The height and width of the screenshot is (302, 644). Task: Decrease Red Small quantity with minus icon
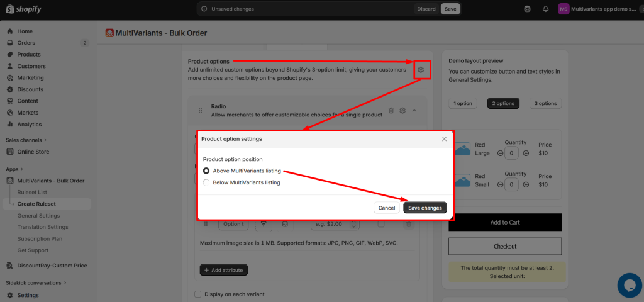(500, 184)
